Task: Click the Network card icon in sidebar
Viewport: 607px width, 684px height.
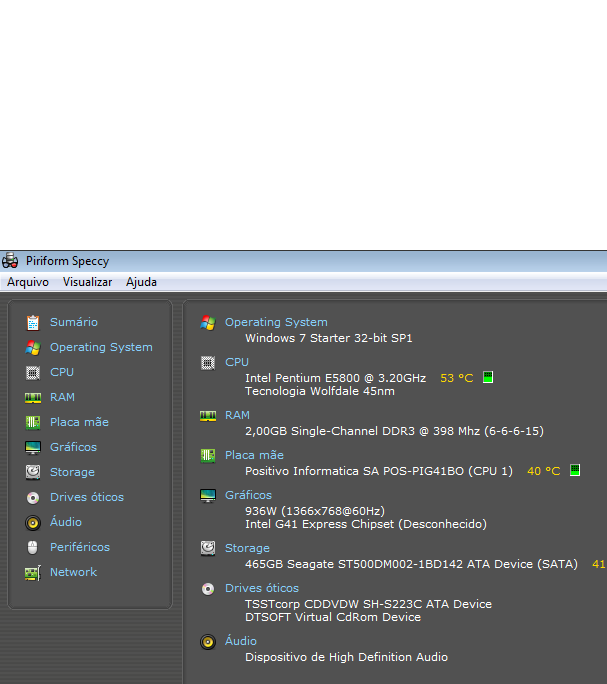Action: [33, 573]
